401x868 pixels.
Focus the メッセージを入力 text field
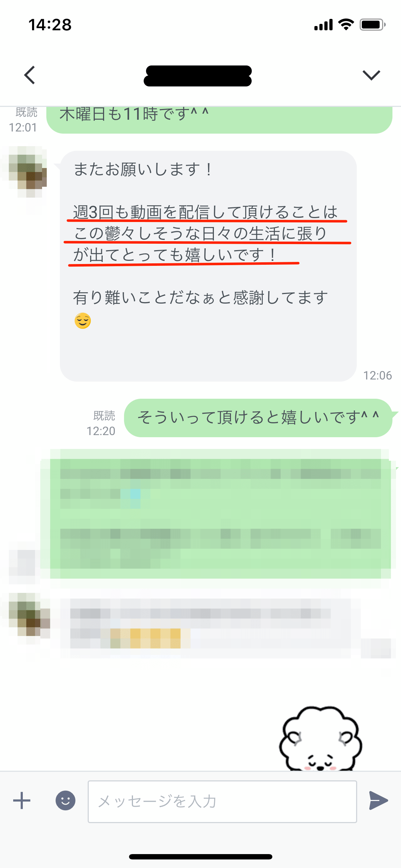click(x=222, y=802)
